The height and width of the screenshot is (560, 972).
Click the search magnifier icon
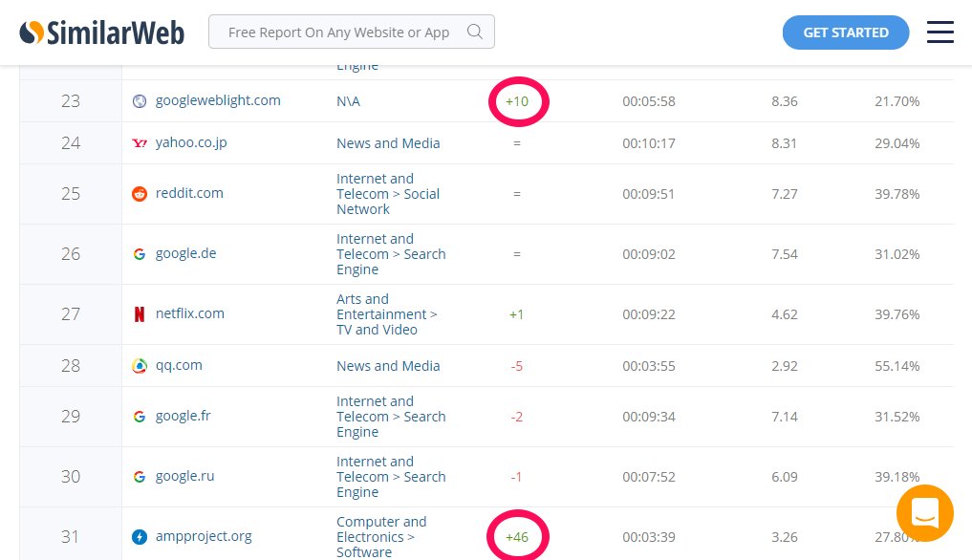point(475,32)
